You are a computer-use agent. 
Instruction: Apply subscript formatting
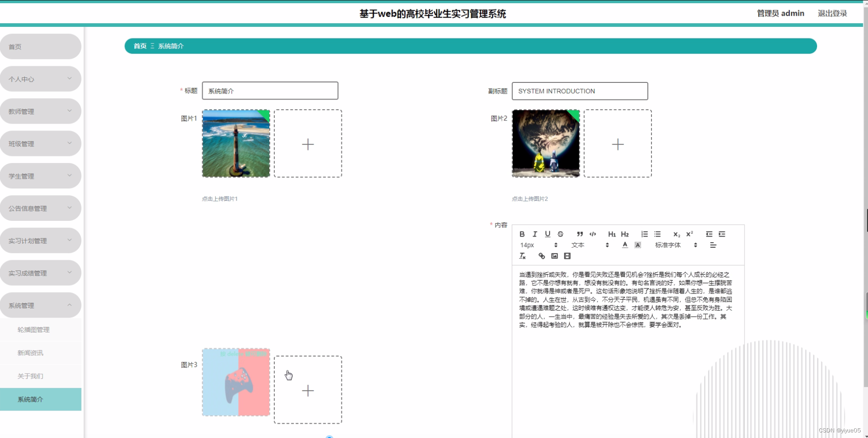[676, 234]
